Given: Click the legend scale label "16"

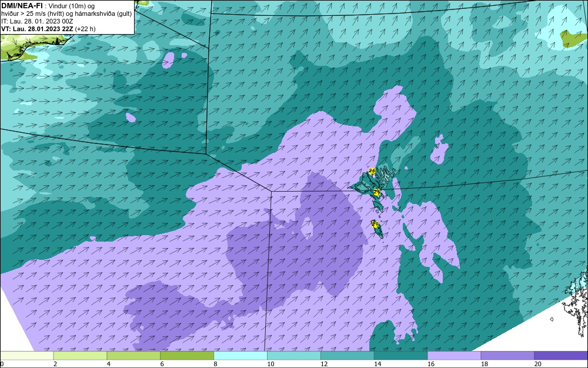Looking at the screenshot, I should tap(431, 364).
